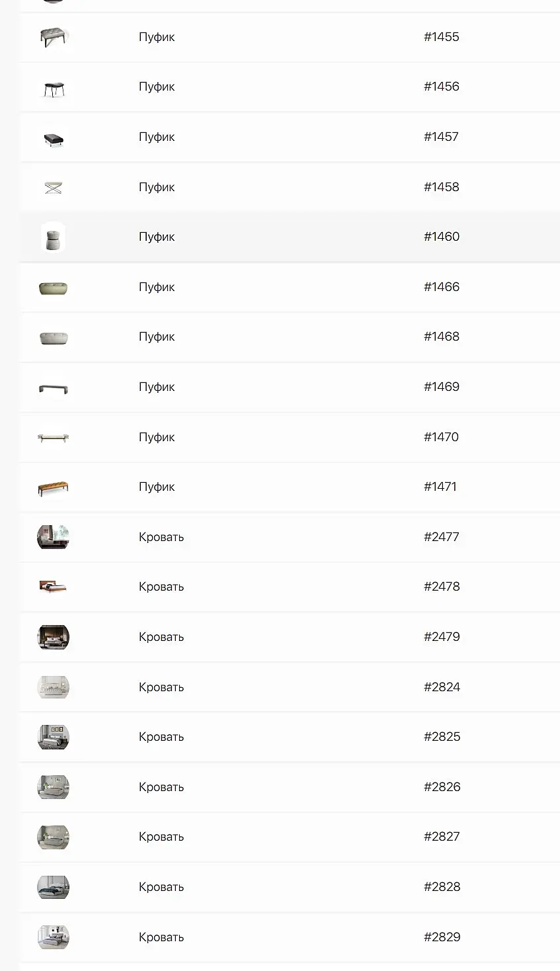This screenshot has width=560, height=971.
Task: Select the dark bedroom thumbnail #2479
Action: click(x=53, y=637)
